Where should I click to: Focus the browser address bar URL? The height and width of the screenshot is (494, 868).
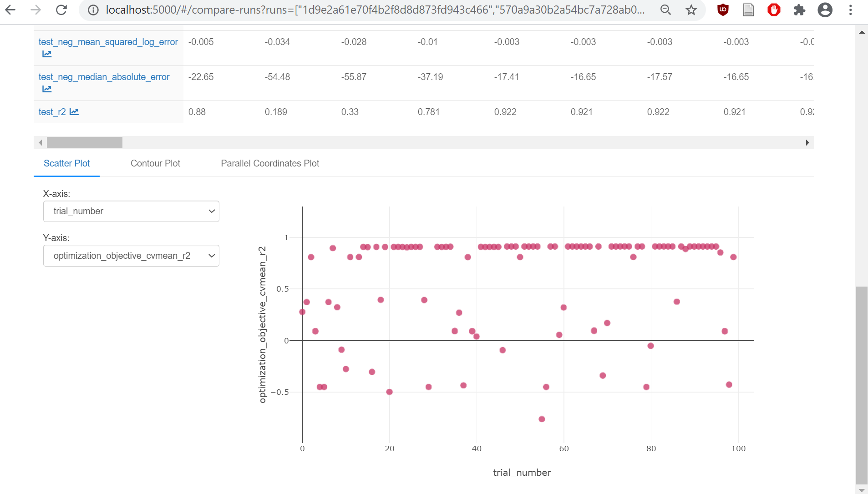pyautogui.click(x=375, y=10)
